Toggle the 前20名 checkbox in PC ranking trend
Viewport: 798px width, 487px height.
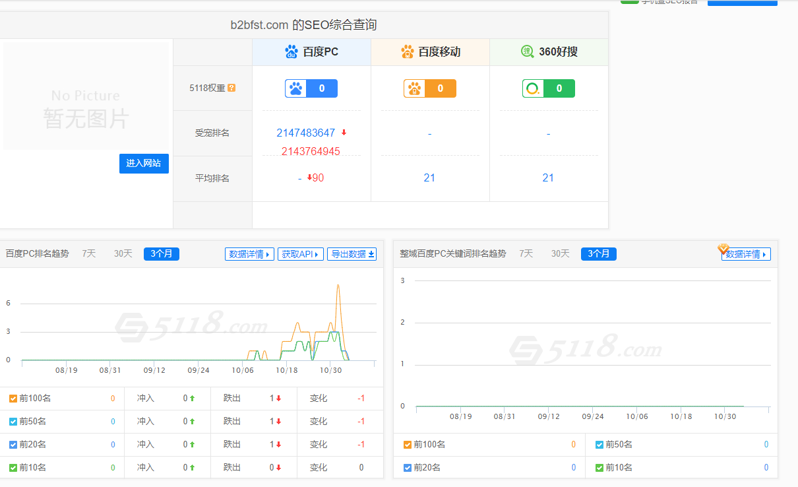(x=13, y=445)
